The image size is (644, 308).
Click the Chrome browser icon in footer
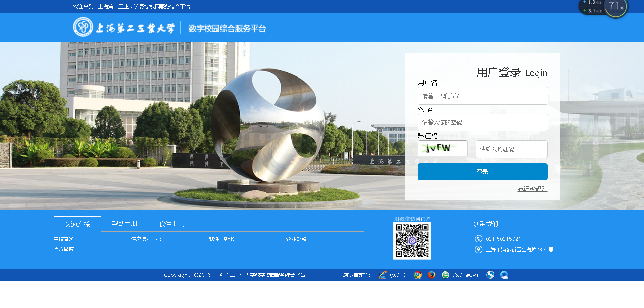click(x=418, y=275)
